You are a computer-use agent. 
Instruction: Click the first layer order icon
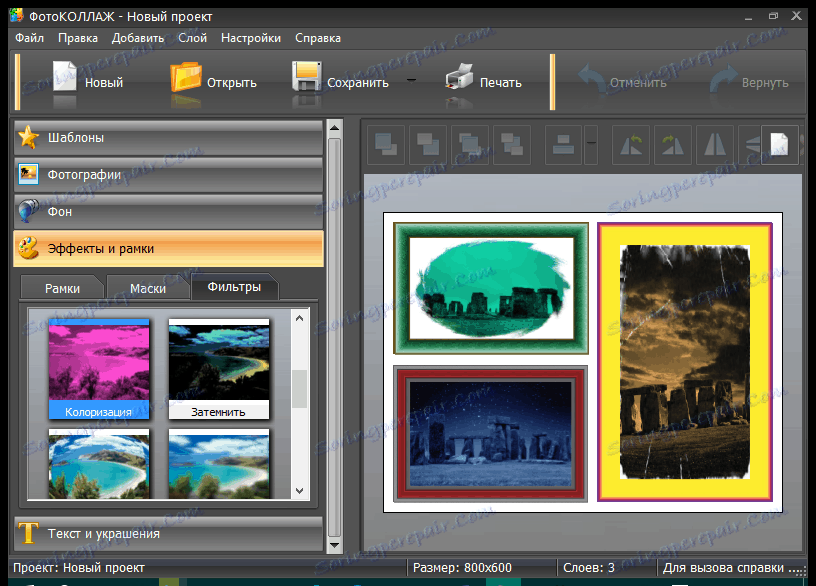[x=387, y=145]
